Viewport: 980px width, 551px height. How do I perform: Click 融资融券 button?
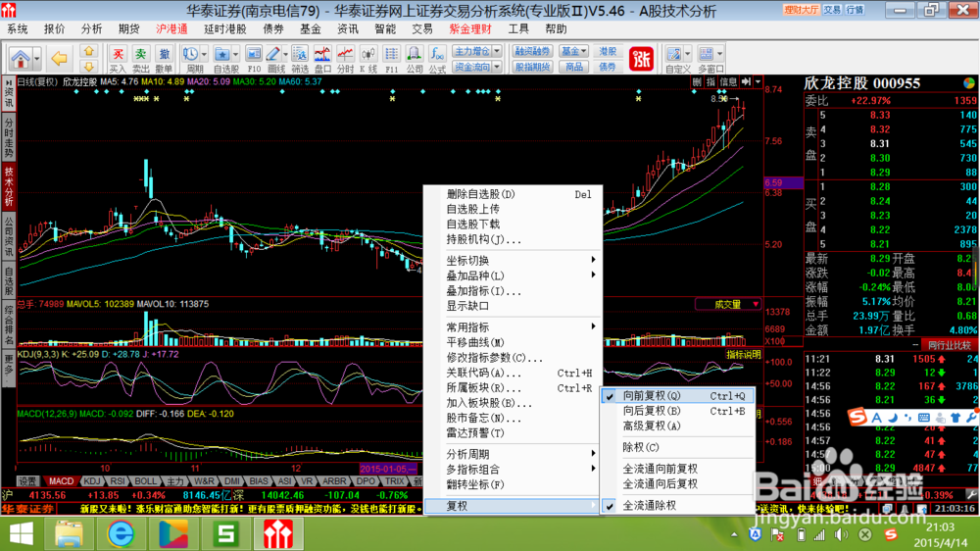(x=532, y=51)
